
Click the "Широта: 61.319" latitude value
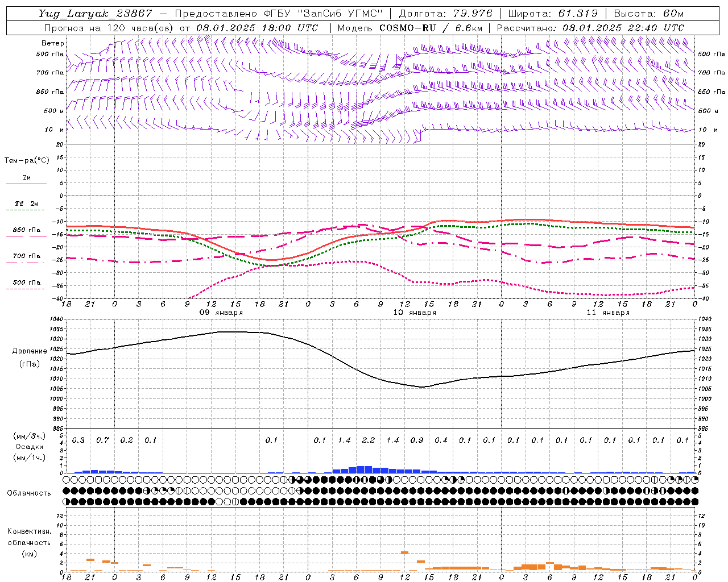553,14
